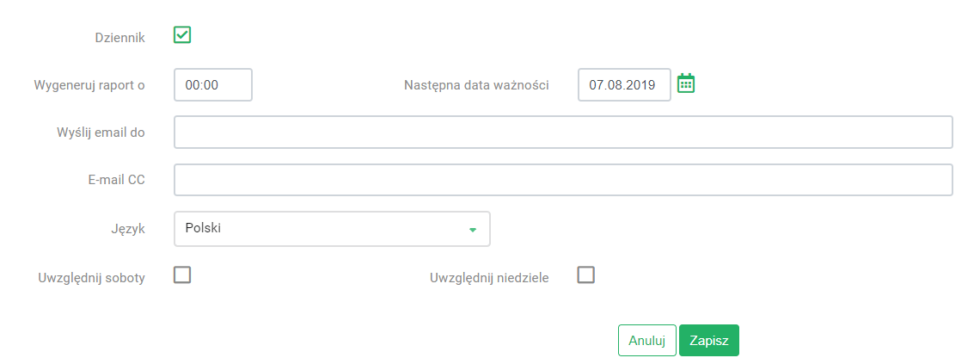Focus the Wyślij email do input
The image size is (980, 364).
coord(563,132)
